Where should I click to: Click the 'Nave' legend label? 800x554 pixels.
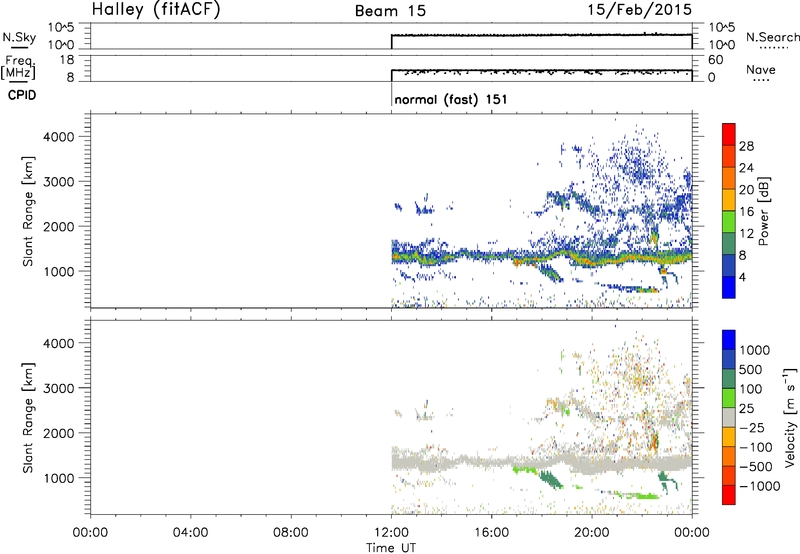pos(761,69)
